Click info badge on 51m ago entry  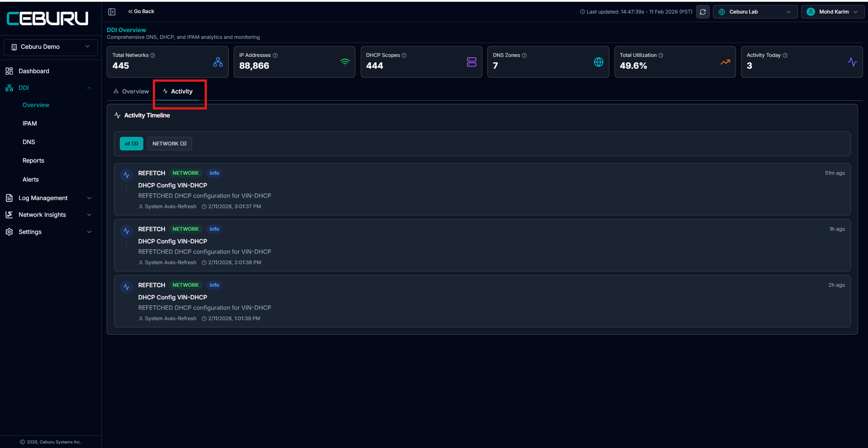(x=214, y=173)
